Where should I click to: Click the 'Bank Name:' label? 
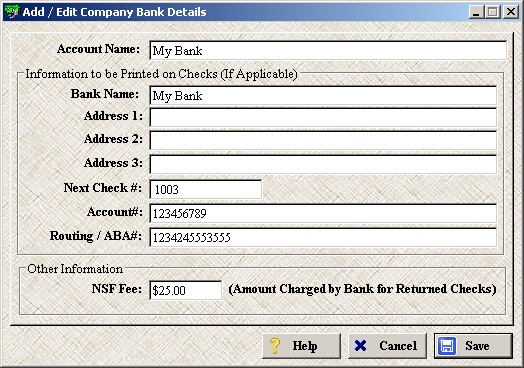click(105, 94)
